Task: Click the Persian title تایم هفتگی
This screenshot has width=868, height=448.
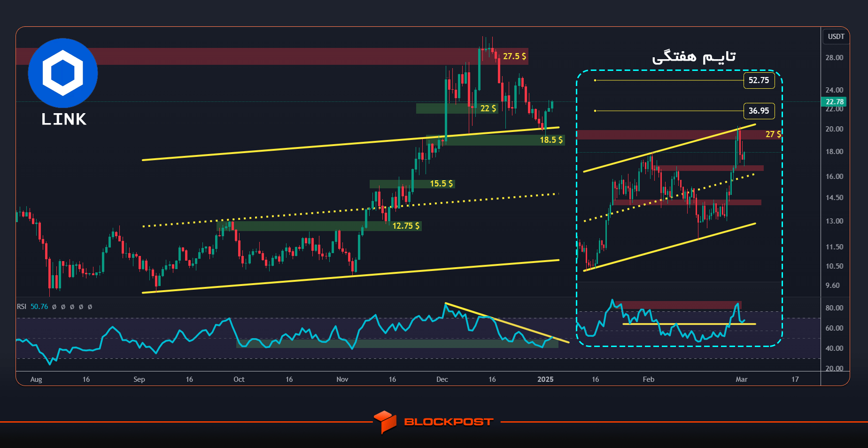Action: (x=694, y=57)
